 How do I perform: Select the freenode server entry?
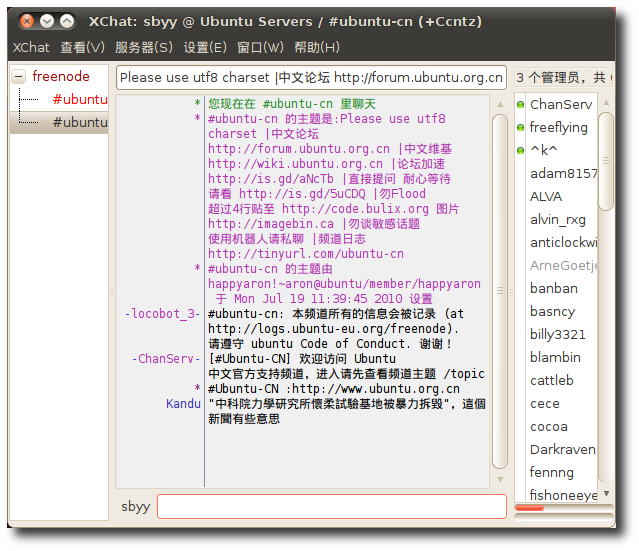click(x=61, y=76)
